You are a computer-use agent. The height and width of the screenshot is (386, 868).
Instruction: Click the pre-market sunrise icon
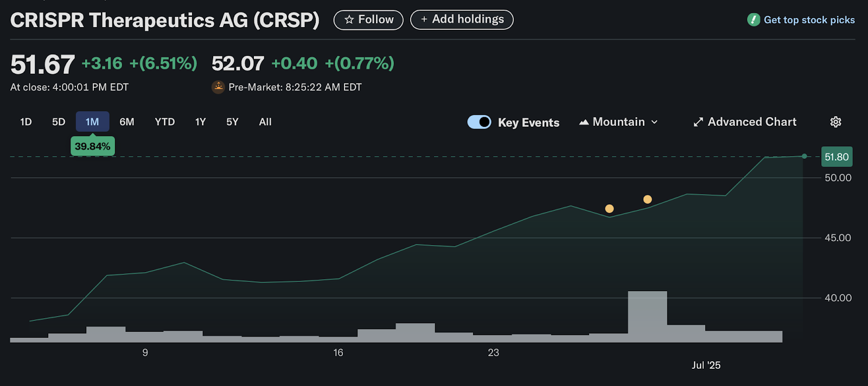pos(218,87)
